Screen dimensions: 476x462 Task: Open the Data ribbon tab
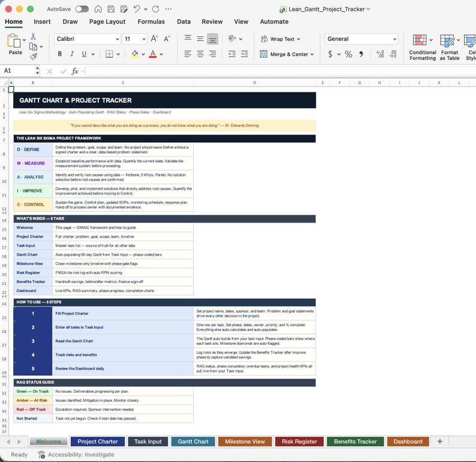(183, 22)
